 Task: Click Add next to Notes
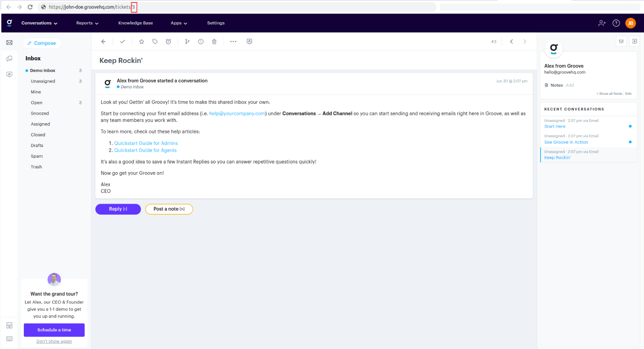[570, 85]
